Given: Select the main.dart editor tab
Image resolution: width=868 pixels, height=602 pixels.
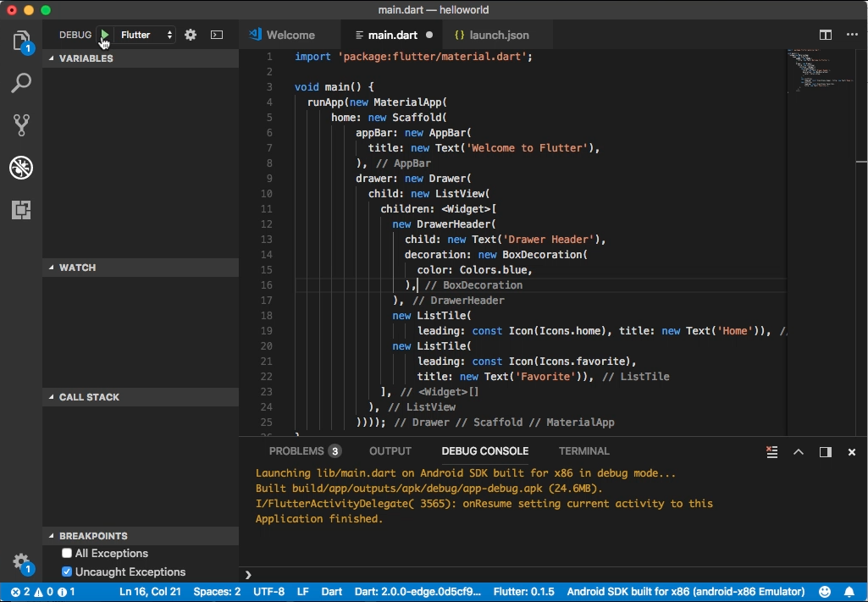Looking at the screenshot, I should point(392,35).
